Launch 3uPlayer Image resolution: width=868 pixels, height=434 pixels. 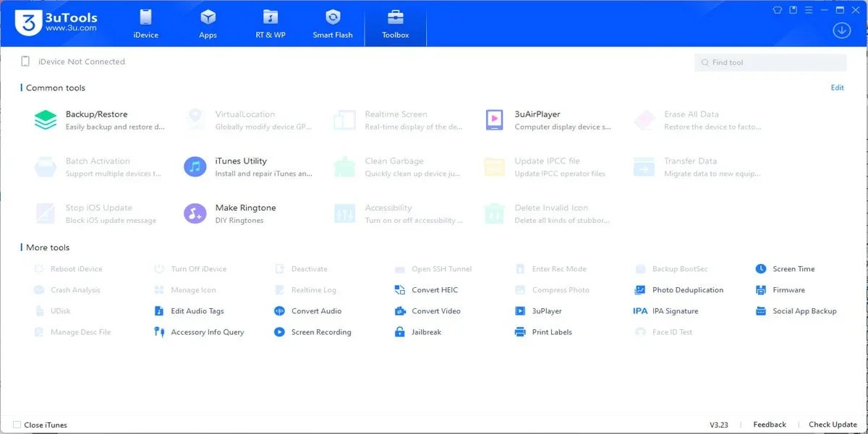pyautogui.click(x=537, y=311)
